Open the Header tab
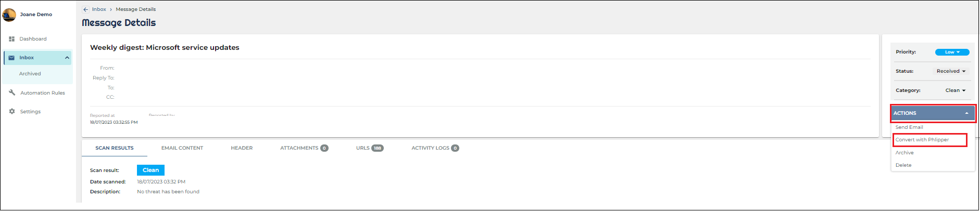 [242, 148]
